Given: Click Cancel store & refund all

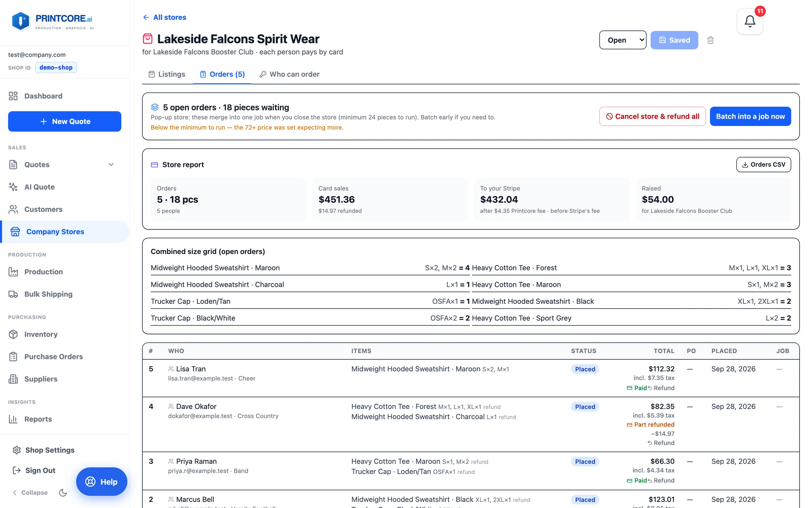Looking at the screenshot, I should click(x=652, y=116).
